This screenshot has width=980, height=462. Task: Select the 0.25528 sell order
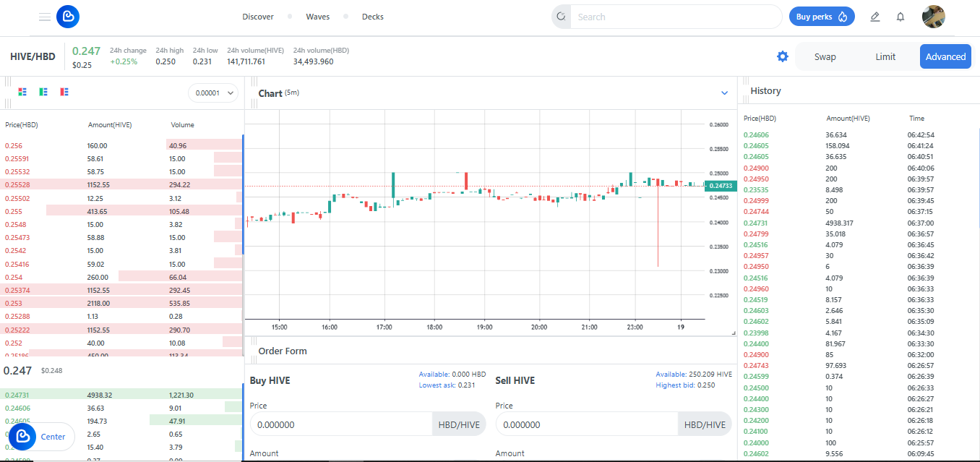tap(123, 185)
